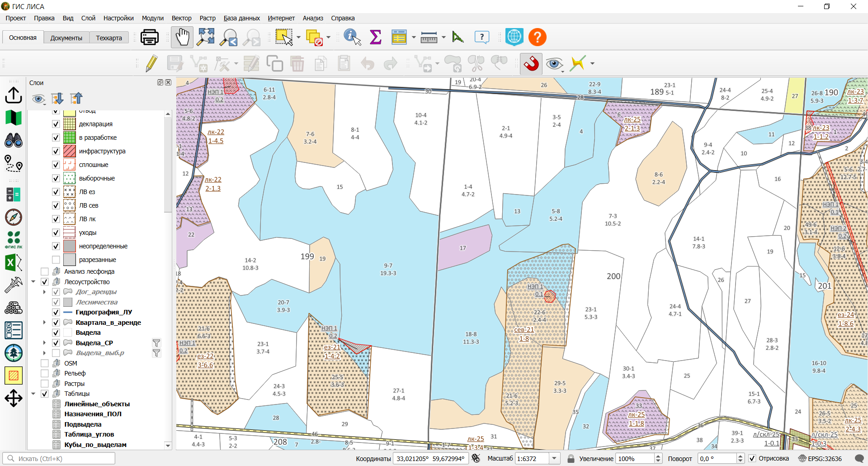Uncheck the в разработке legend item

[x=56, y=138]
